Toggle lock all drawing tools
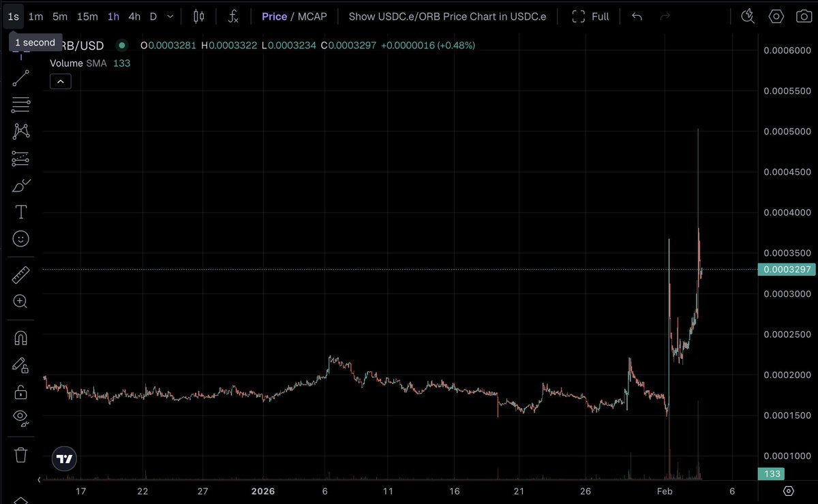Viewport: 818px width, 504px height. pyautogui.click(x=21, y=392)
